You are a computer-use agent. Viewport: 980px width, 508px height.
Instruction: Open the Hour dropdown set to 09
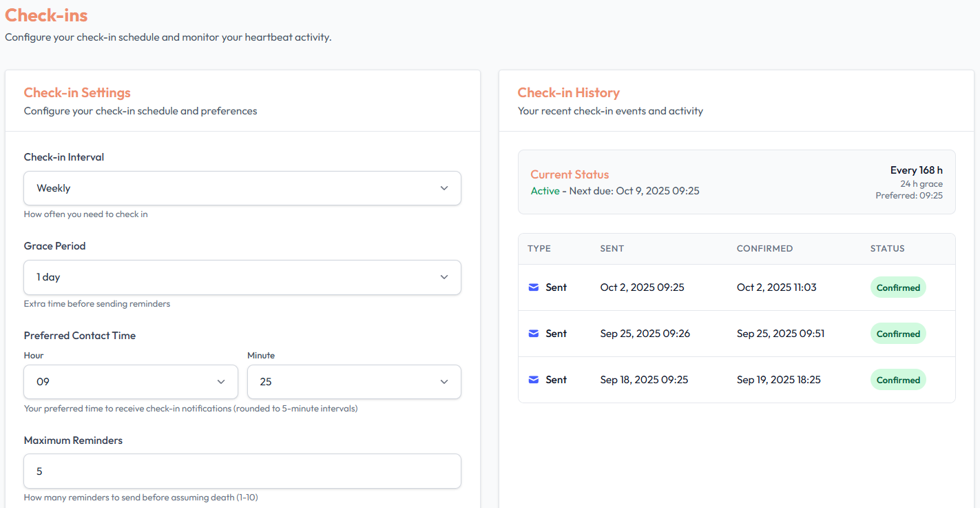pyautogui.click(x=131, y=382)
